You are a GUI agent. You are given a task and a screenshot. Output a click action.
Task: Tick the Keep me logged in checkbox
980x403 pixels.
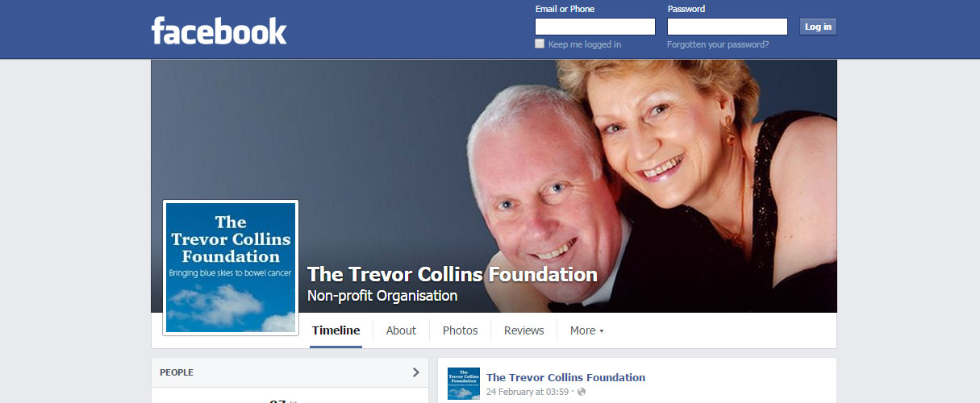coord(540,44)
